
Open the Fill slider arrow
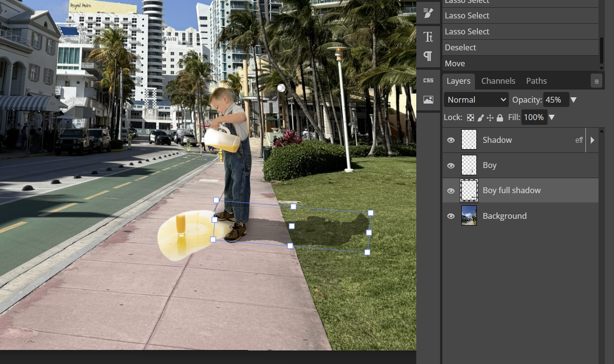tap(551, 118)
